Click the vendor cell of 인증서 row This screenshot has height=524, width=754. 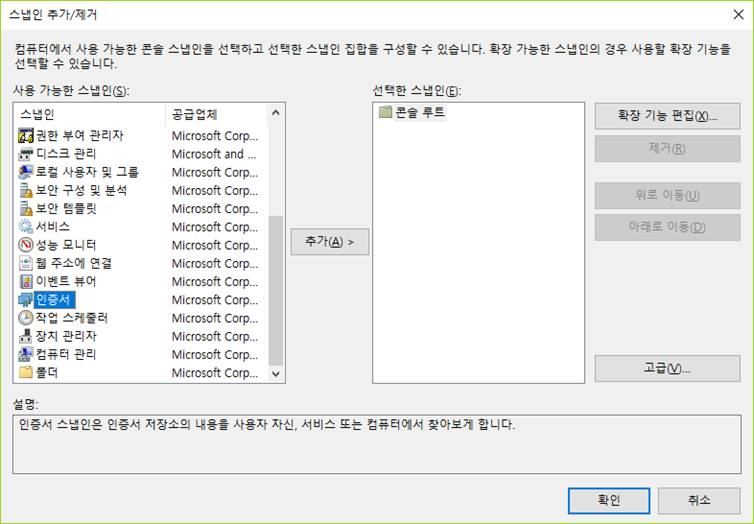tap(215, 300)
